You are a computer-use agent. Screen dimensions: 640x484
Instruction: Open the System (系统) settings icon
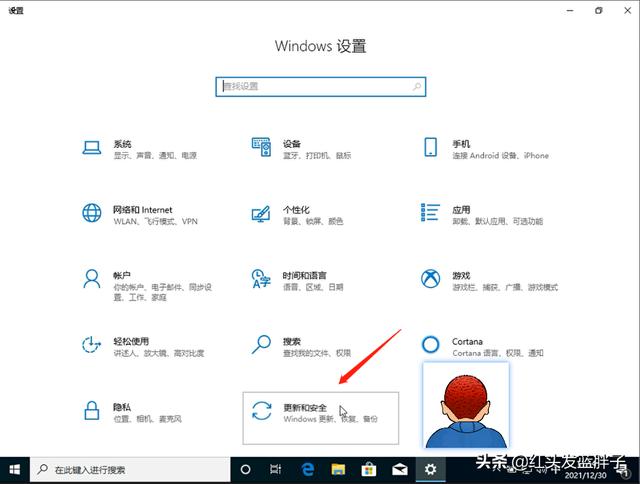click(x=91, y=148)
